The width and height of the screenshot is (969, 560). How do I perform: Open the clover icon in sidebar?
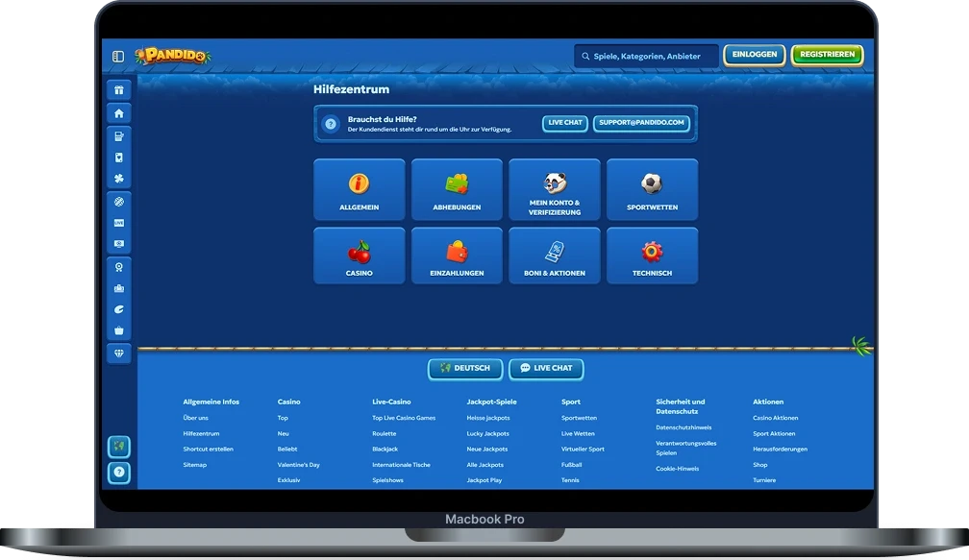118,179
